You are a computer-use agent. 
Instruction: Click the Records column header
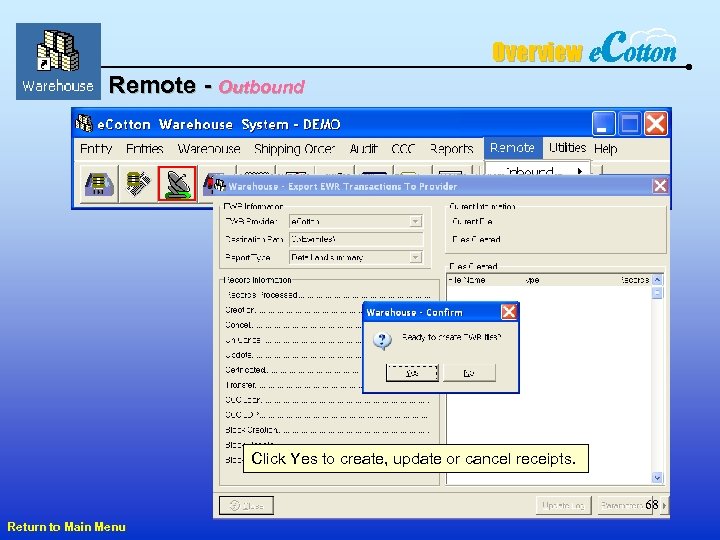tap(634, 280)
